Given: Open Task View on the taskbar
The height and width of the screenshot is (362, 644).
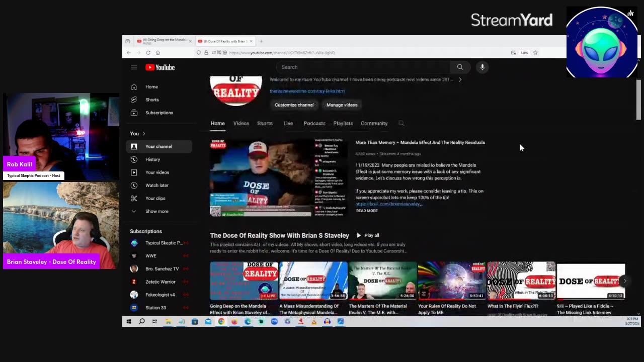Looking at the screenshot, I should coord(154,321).
